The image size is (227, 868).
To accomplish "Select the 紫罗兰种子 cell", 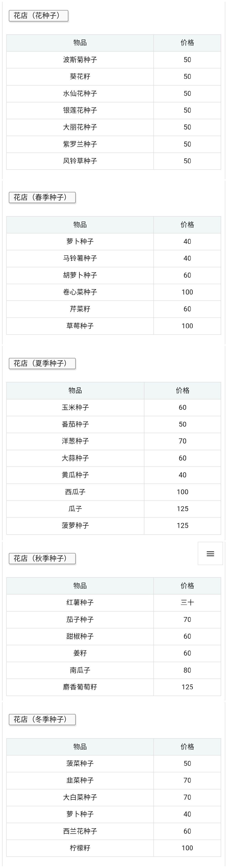I will click(80, 144).
